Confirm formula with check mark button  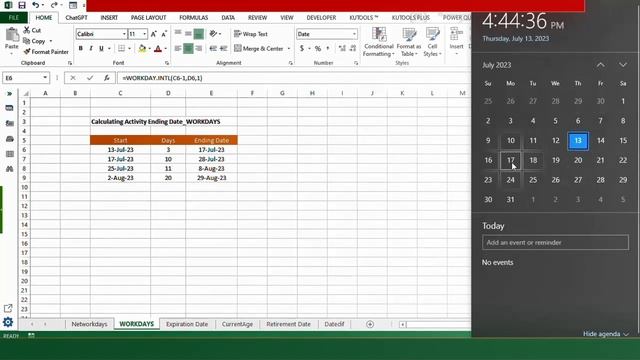point(90,78)
